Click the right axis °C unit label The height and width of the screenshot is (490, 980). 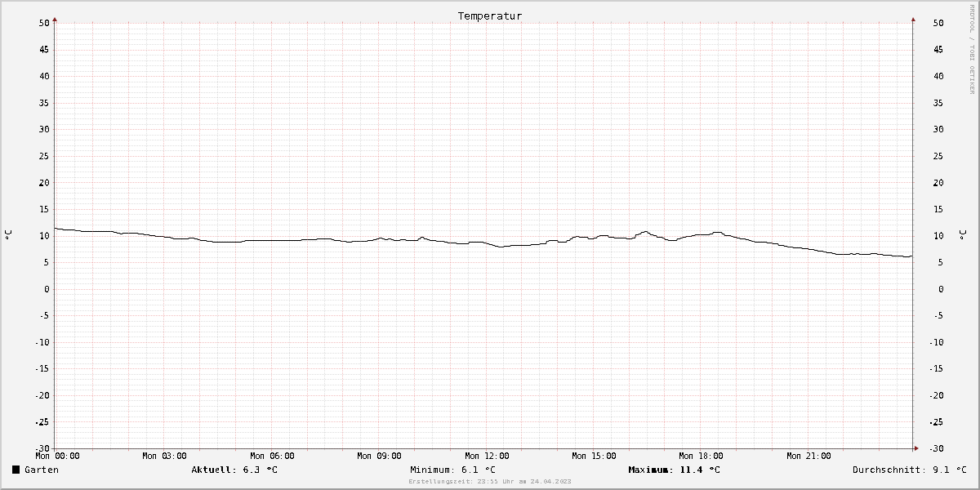pos(963,235)
